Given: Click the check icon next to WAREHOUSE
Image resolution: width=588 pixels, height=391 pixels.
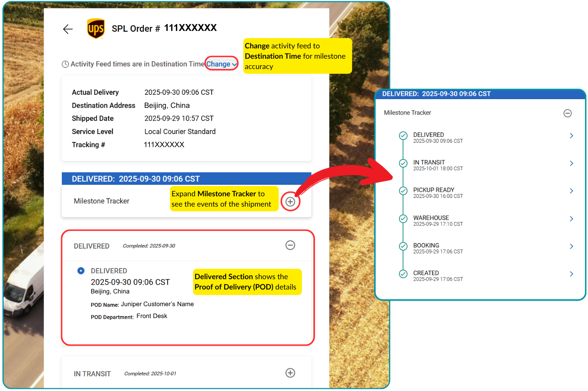Looking at the screenshot, I should click(403, 218).
